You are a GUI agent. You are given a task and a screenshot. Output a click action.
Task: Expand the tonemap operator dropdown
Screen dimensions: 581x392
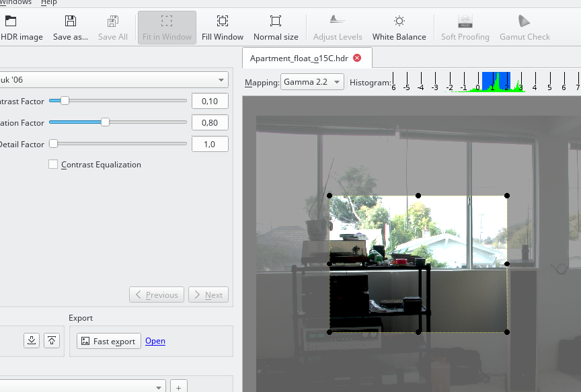click(x=113, y=79)
